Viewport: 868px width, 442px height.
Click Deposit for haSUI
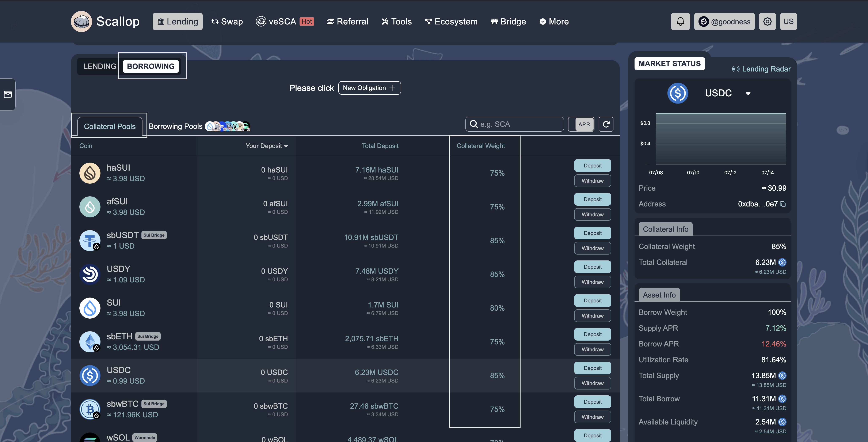coord(592,166)
